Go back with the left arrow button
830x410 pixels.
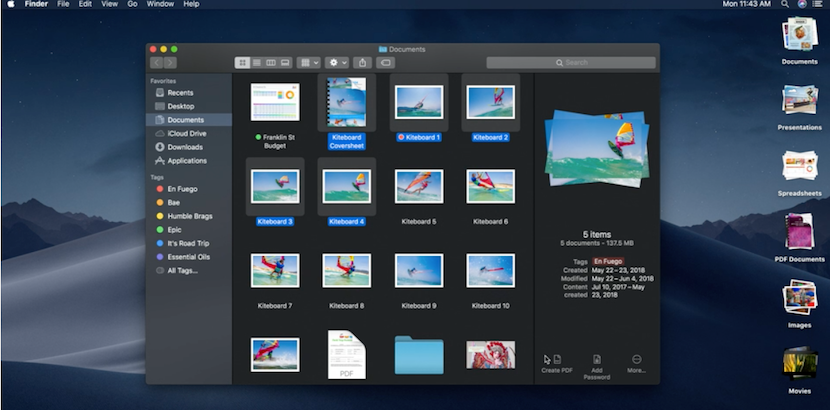point(156,63)
